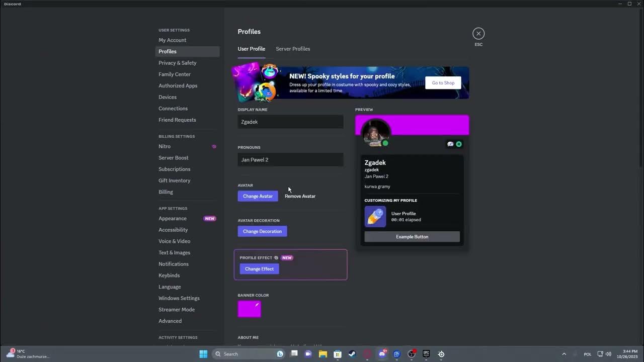The height and width of the screenshot is (362, 644).
Task: Switch to the Server Profiles tab
Action: click(293, 49)
